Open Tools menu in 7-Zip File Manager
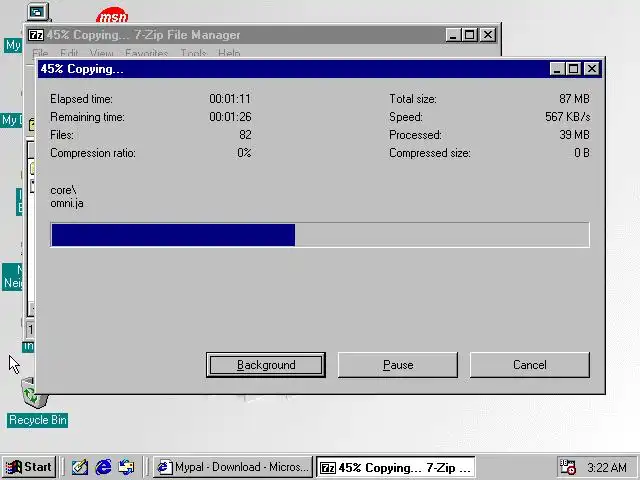The image size is (640, 480). 193,53
